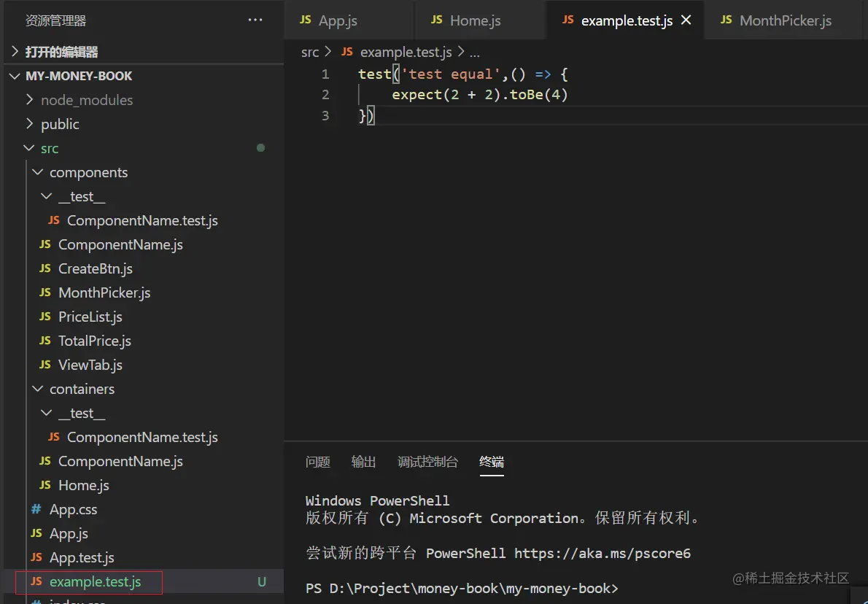Screen dimensions: 868x604
Task: Click the https://aka.ms/pscore6 link in terminal
Action: tap(602, 554)
